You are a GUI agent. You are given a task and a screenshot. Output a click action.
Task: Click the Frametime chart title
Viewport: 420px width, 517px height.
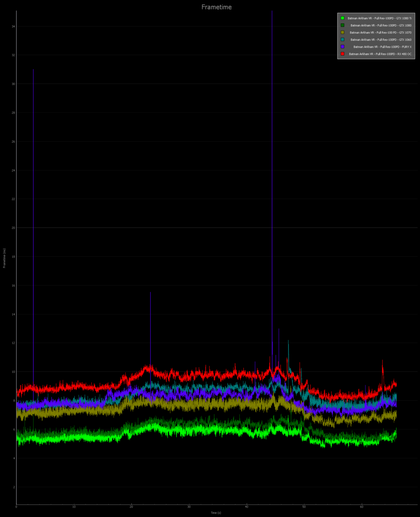pyautogui.click(x=216, y=7)
